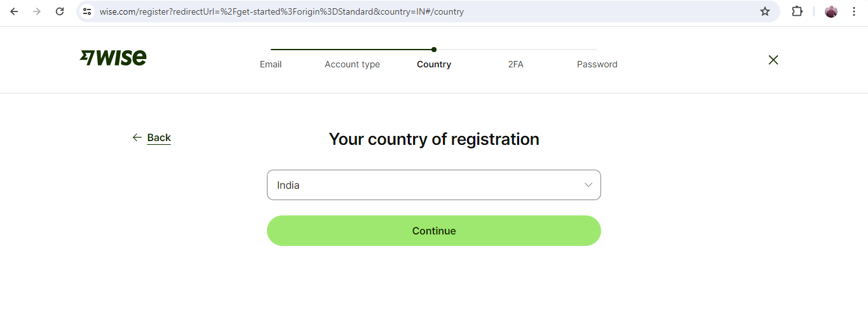Image resolution: width=868 pixels, height=312 pixels.
Task: Go to the Email step
Action: coord(271,64)
